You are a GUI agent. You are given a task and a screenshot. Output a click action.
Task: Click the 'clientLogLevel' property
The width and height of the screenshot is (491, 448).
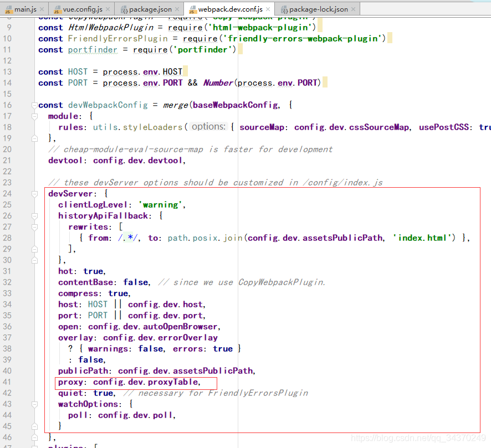pos(93,205)
